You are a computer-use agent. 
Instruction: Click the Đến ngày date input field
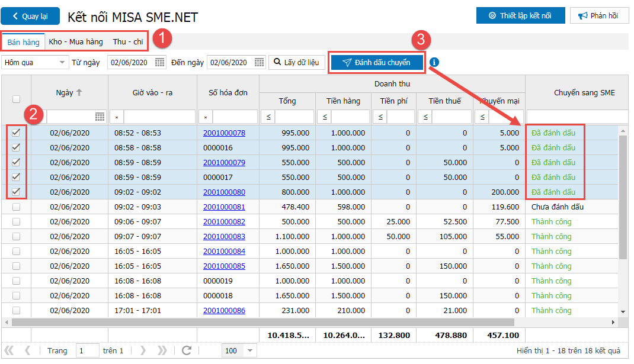[x=230, y=62]
